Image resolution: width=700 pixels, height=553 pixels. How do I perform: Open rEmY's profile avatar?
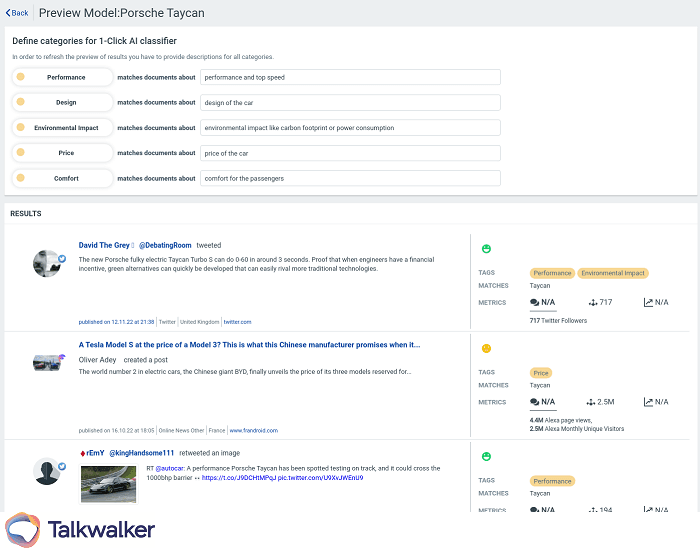[47, 471]
